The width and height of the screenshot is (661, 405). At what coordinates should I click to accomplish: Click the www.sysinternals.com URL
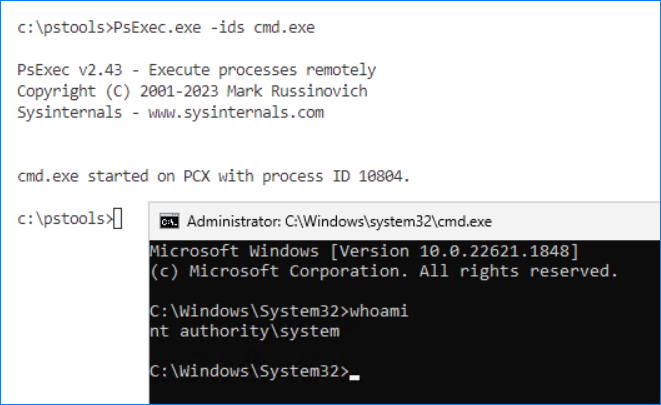point(236,113)
